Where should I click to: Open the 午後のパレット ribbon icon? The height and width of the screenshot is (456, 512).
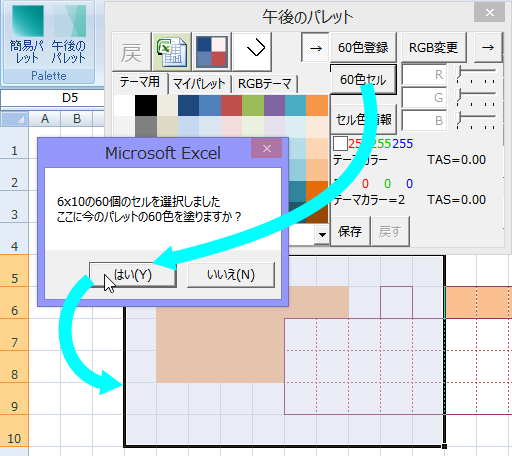pyautogui.click(x=69, y=35)
